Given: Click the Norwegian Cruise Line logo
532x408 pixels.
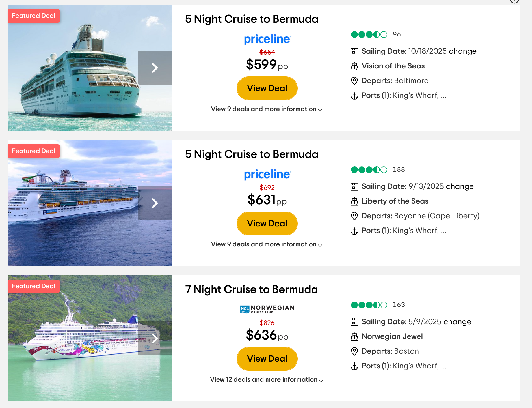Looking at the screenshot, I should [x=267, y=309].
